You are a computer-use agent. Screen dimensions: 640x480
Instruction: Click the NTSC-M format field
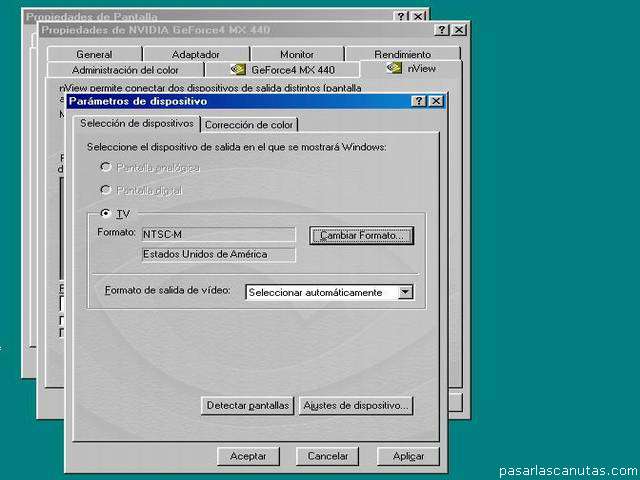coord(218,235)
